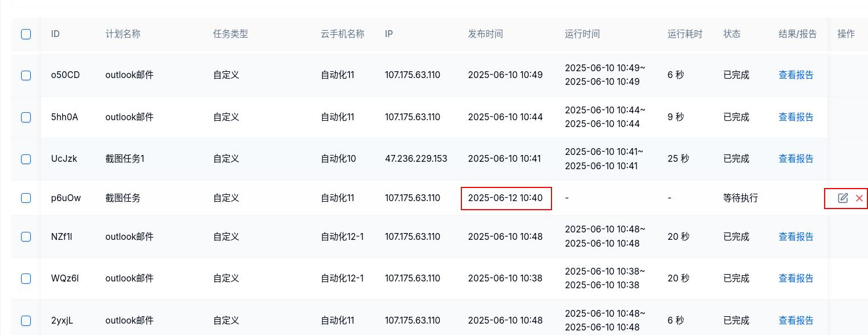Open the report for task 2yxjL
The image size is (868, 335).
796,321
